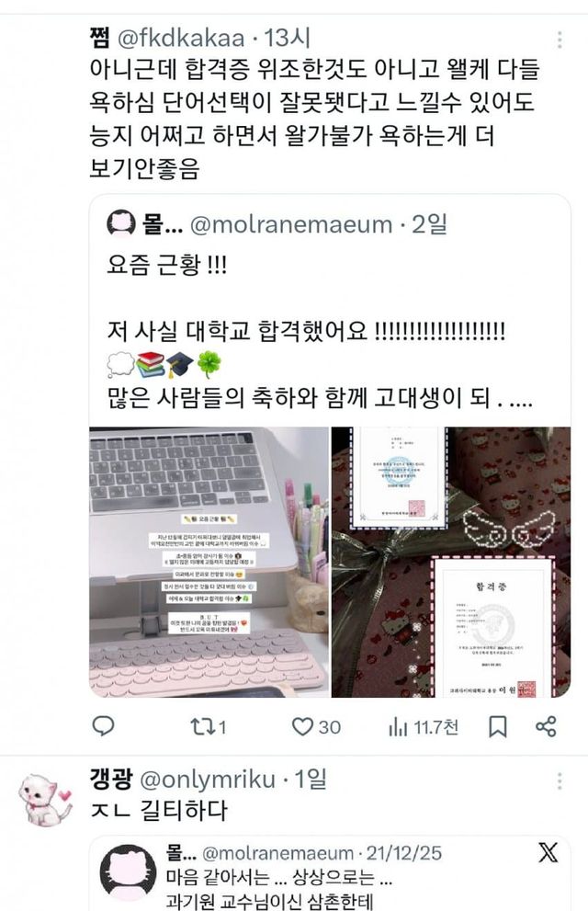Open the lower quoted tweet dated 21/12/25
This screenshot has width=588, height=911.
coord(329,874)
